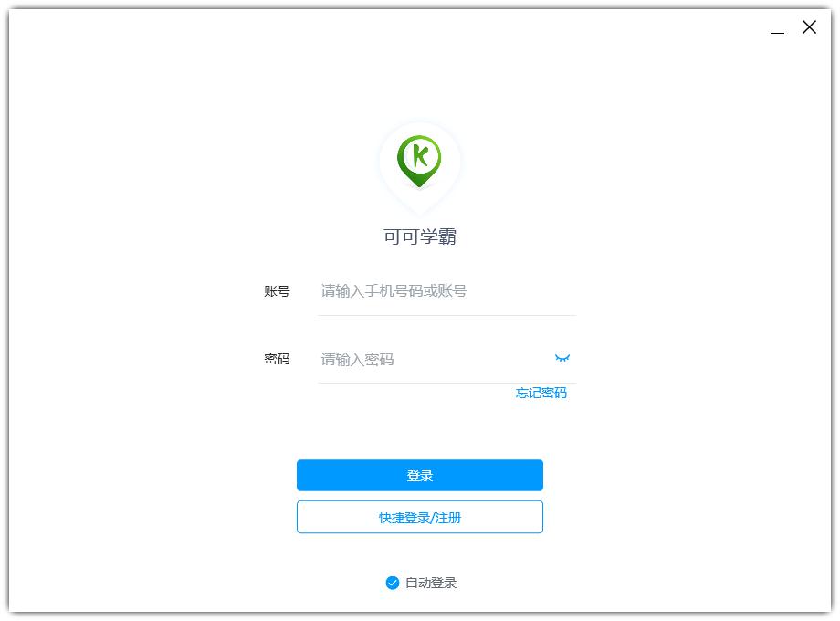Click the 账号 label
Image resolution: width=840 pixels, height=621 pixels.
point(277,291)
